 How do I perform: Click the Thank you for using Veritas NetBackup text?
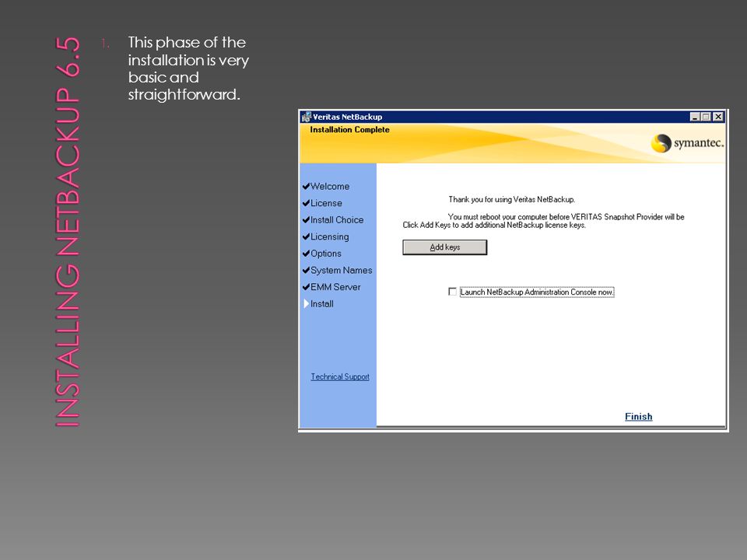[512, 200]
